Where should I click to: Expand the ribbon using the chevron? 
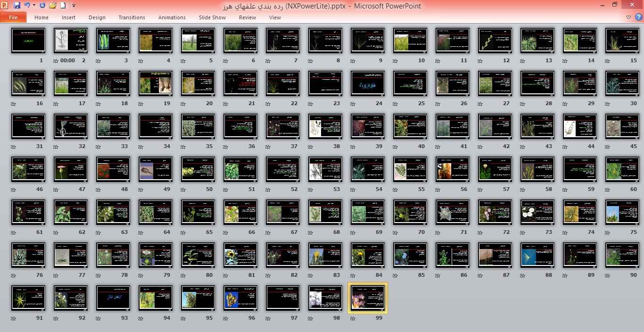tap(629, 17)
